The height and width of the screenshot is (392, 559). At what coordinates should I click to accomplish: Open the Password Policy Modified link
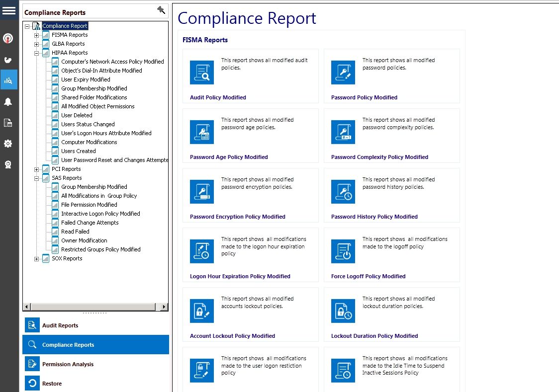tap(364, 97)
